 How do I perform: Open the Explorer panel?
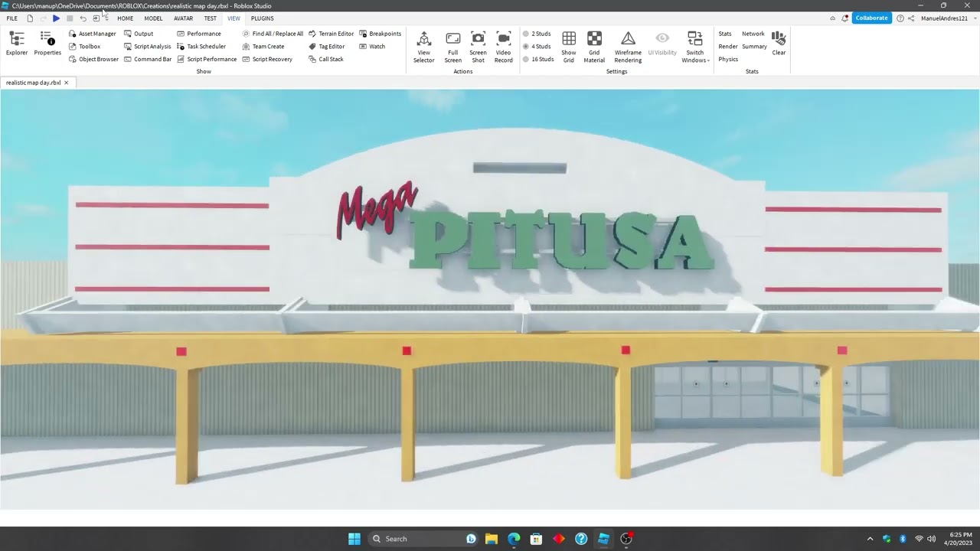click(x=17, y=44)
